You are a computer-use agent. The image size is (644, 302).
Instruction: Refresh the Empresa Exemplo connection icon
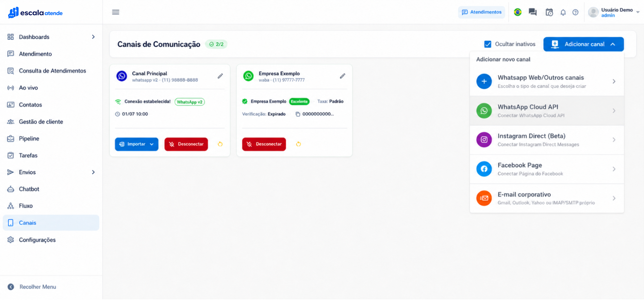pyautogui.click(x=298, y=144)
